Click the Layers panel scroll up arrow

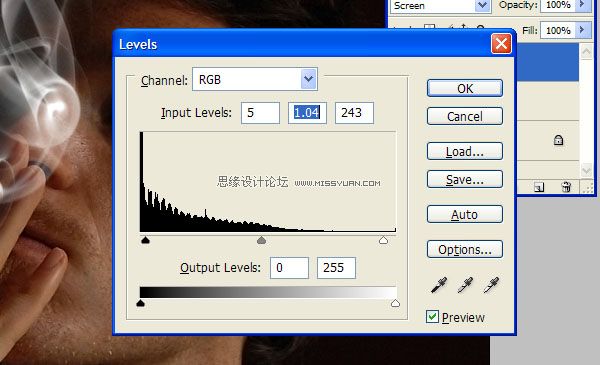tap(586, 52)
